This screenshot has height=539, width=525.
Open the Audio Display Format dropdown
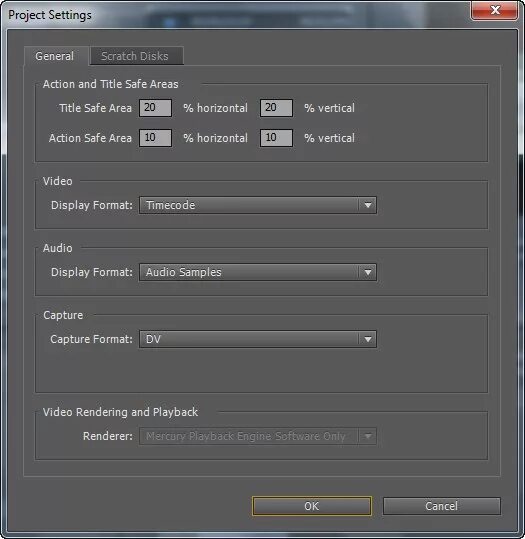(258, 272)
